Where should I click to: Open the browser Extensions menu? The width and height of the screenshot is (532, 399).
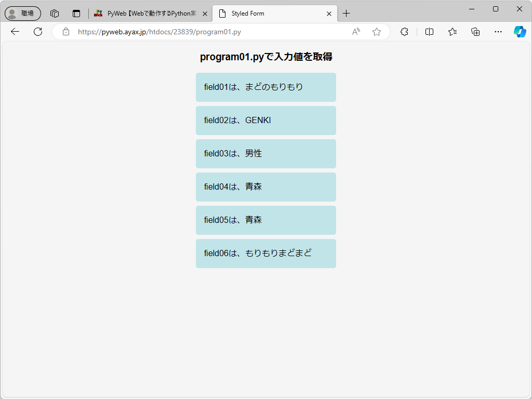pos(404,32)
